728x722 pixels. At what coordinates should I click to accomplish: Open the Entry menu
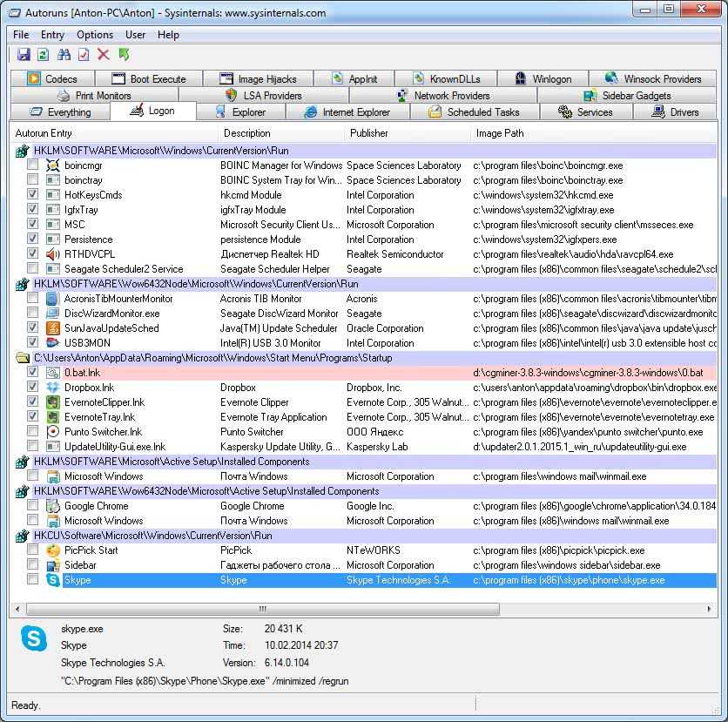(x=52, y=35)
